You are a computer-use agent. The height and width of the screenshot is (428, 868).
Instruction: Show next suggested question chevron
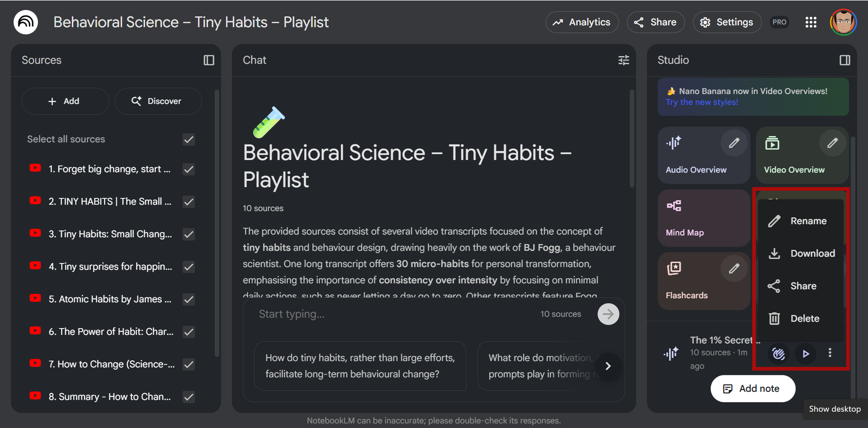pos(608,366)
